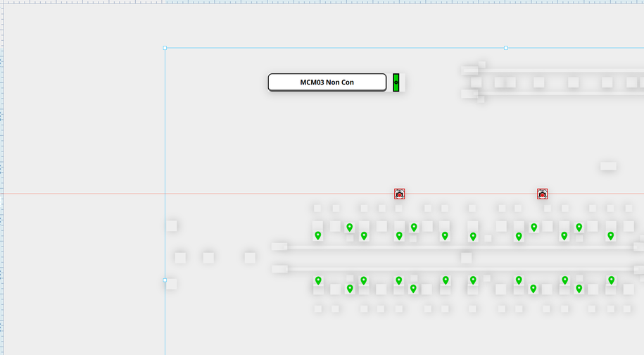This screenshot has width=644, height=355.
Task: Select the green pin directly below left camera
Action: click(x=399, y=235)
